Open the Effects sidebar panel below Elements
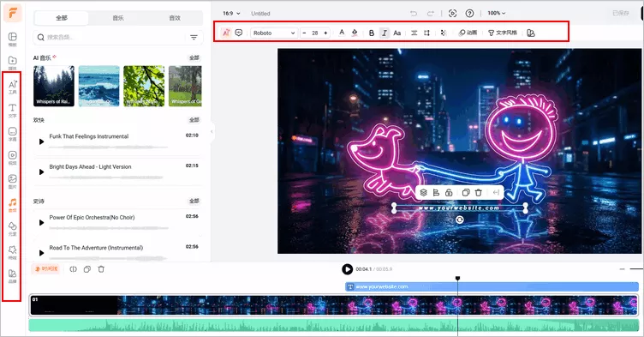This screenshot has height=337, width=644. (12, 252)
